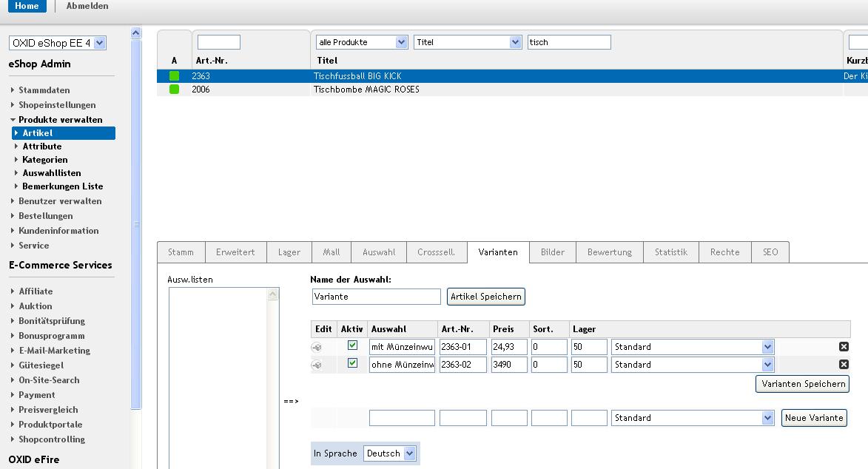Click the Neue Variante button
The width and height of the screenshot is (868, 469).
point(814,418)
